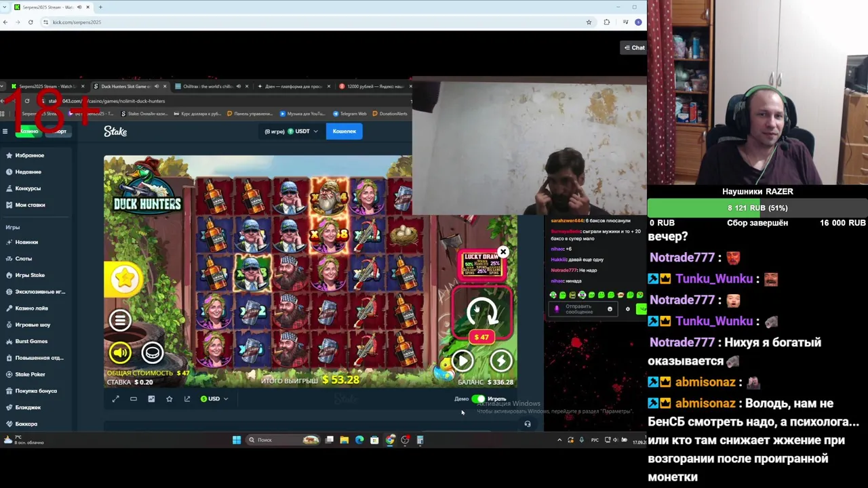Click the yellow star bonus button

pos(124,279)
